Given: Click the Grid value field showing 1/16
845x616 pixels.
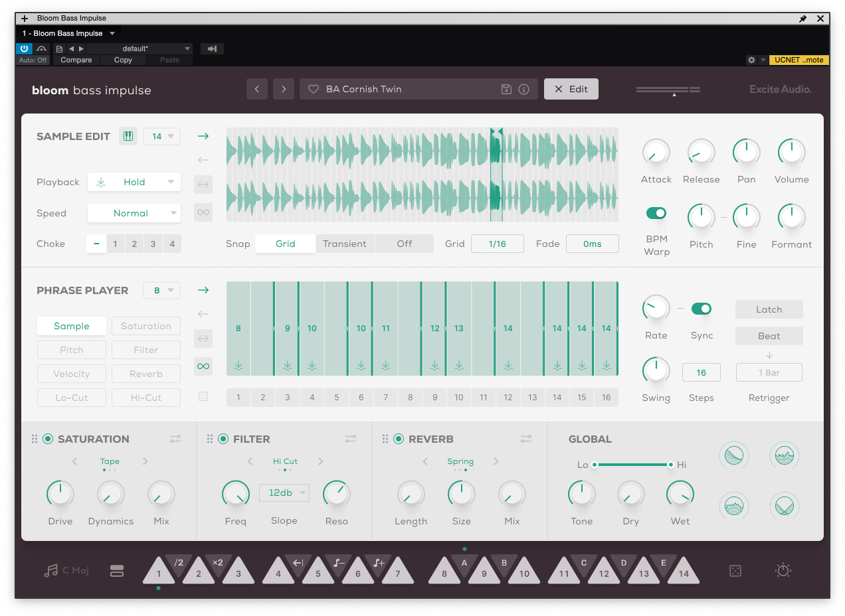Looking at the screenshot, I should (498, 244).
